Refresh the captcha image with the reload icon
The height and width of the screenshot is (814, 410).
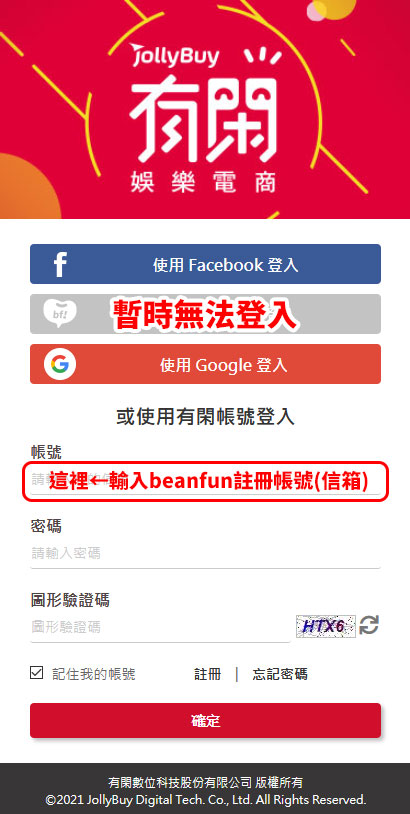pyautogui.click(x=369, y=625)
